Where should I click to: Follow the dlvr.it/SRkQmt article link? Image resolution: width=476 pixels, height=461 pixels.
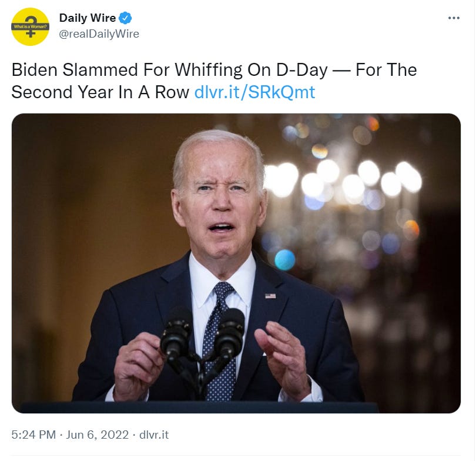pos(254,92)
